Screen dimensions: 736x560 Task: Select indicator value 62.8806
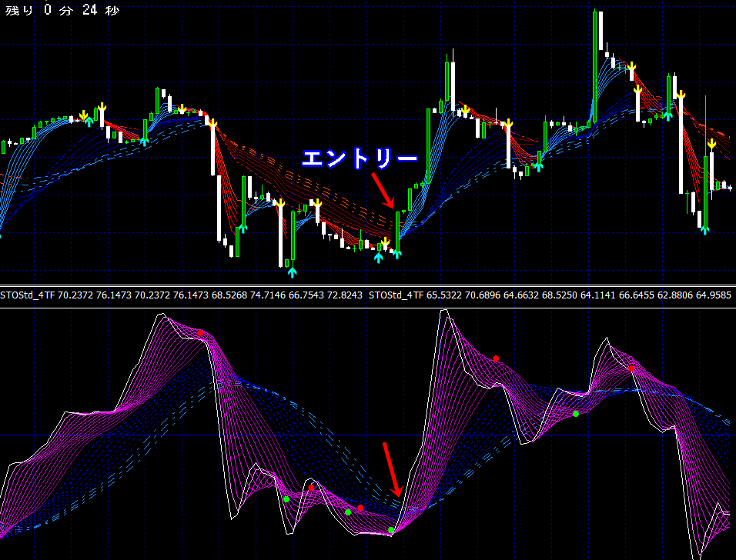[x=675, y=295]
